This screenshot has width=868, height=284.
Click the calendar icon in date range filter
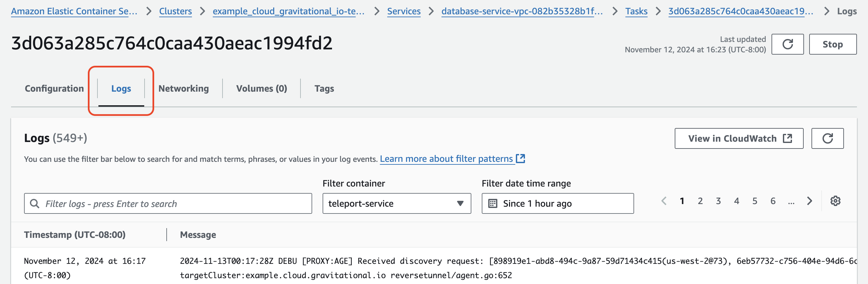(x=492, y=203)
